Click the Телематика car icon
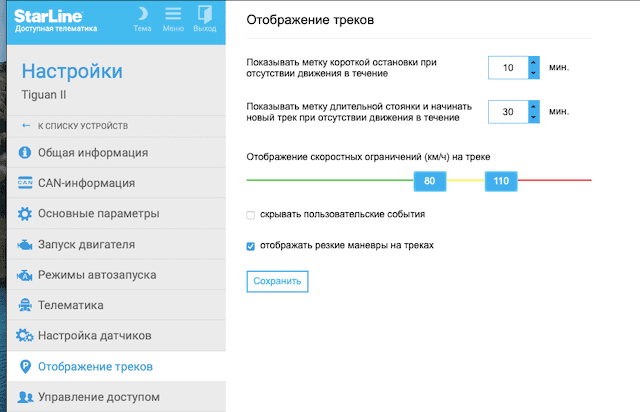 (25, 306)
